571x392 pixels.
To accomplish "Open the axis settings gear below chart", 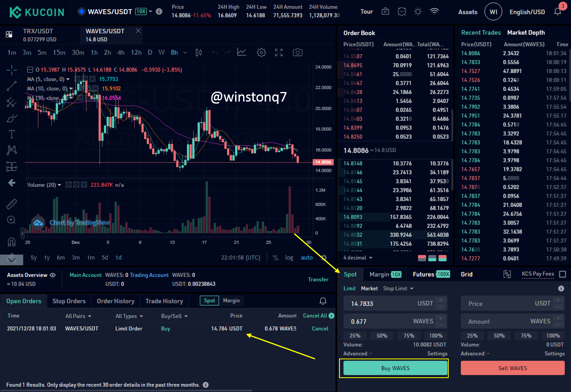I will (324, 257).
